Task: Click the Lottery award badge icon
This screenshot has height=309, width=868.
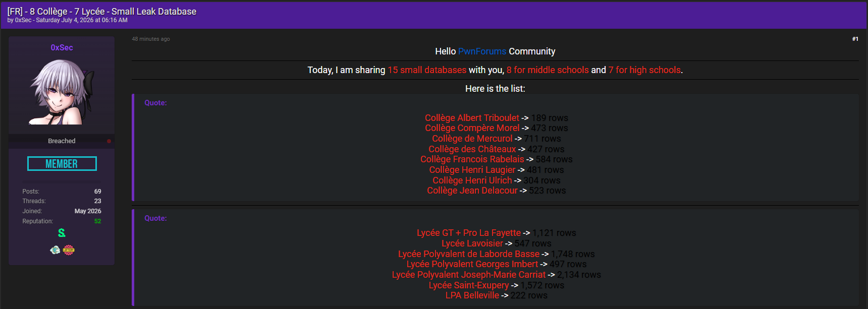Action: click(x=69, y=250)
